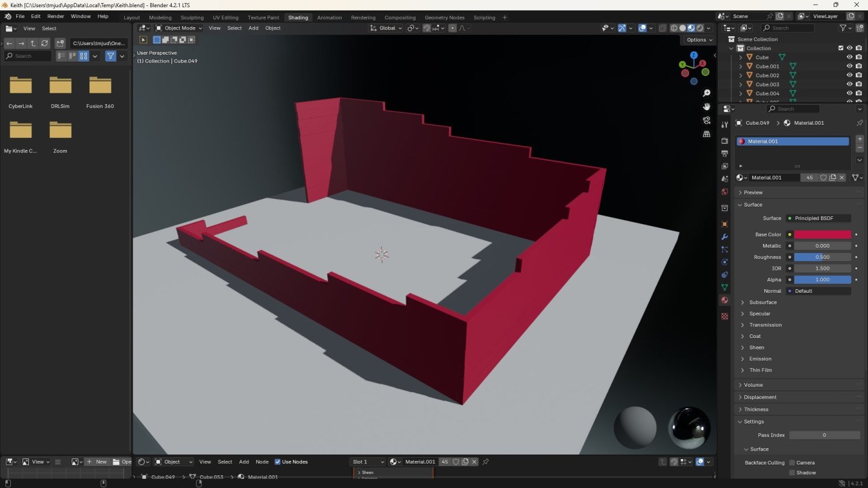This screenshot has height=488, width=868.
Task: Select solid viewport shading icon
Action: 682,28
